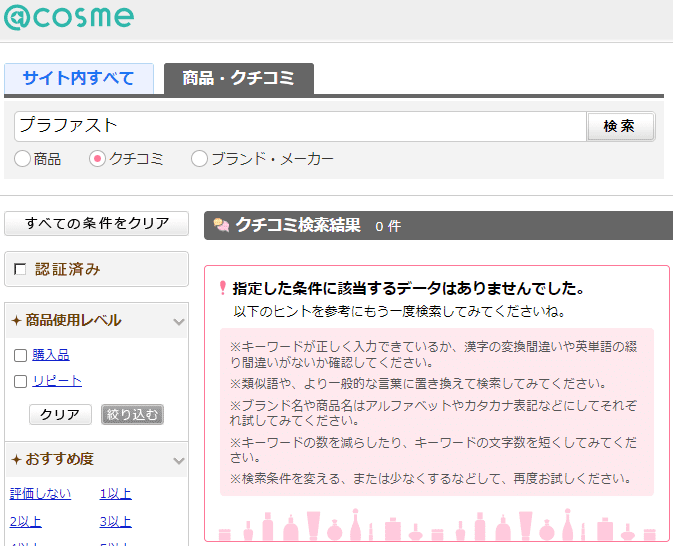673x546 pixels.
Task: Filter by 評価しない link
Action: coord(40,494)
